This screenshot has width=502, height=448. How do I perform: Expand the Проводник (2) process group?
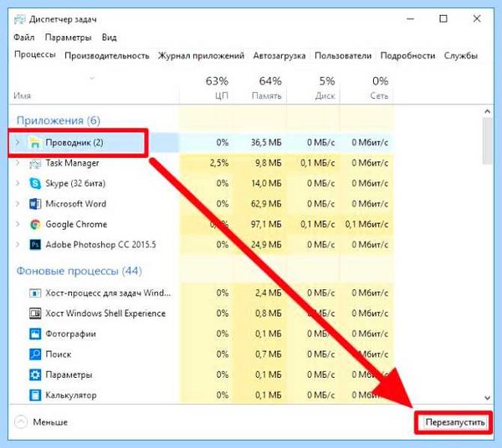click(18, 142)
